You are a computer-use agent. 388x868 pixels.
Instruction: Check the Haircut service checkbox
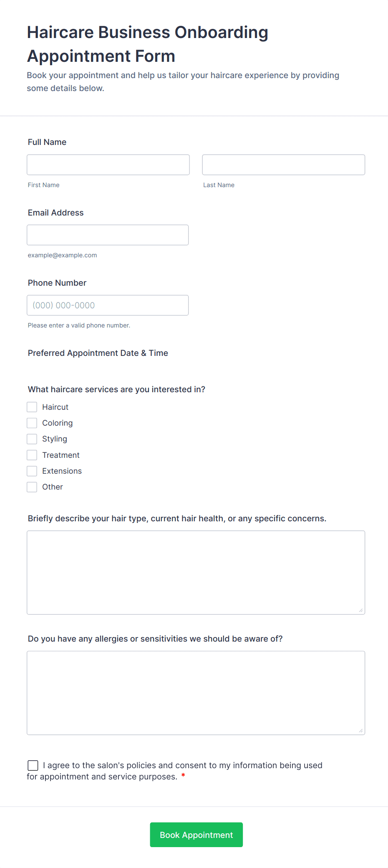click(32, 407)
